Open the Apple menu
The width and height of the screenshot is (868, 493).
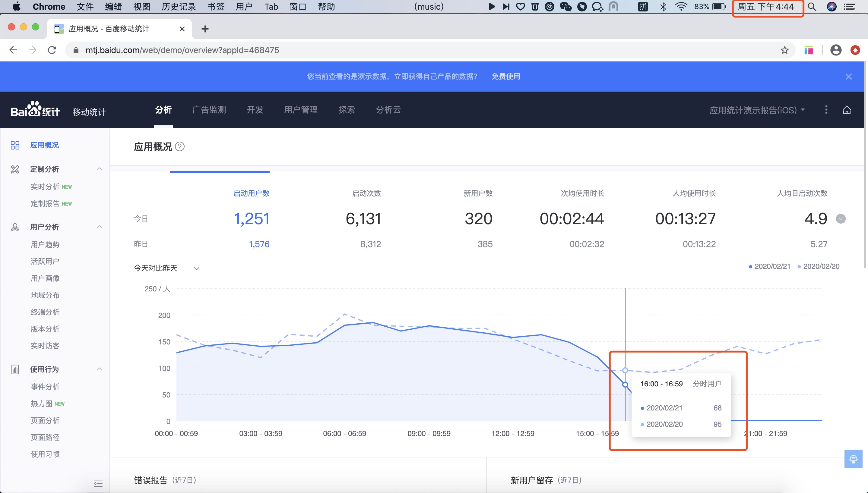[16, 6]
